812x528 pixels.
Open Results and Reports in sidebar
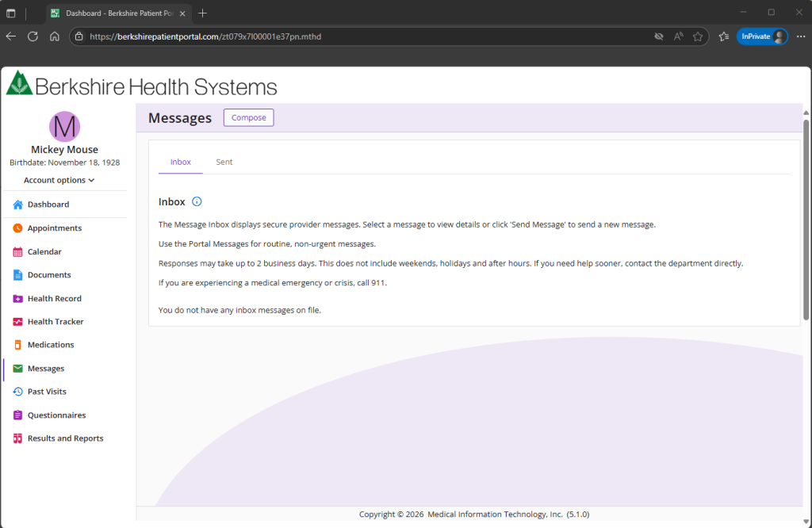(65, 438)
